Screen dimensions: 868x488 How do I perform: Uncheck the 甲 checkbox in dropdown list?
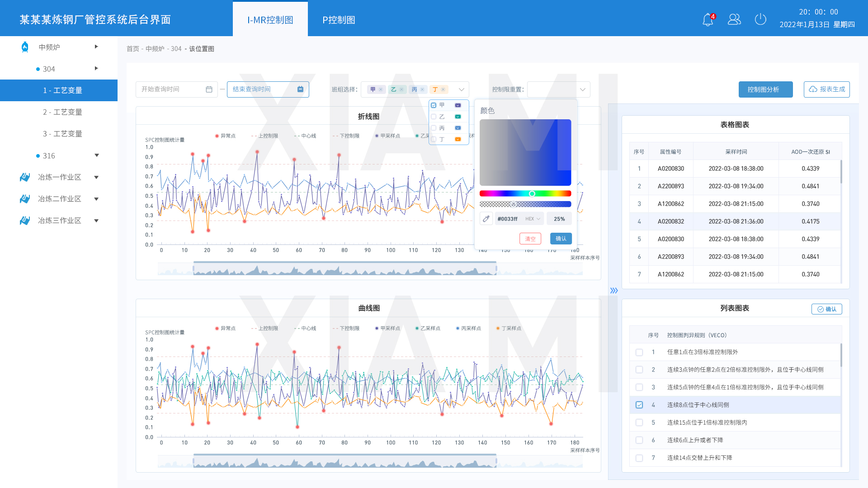pyautogui.click(x=434, y=105)
